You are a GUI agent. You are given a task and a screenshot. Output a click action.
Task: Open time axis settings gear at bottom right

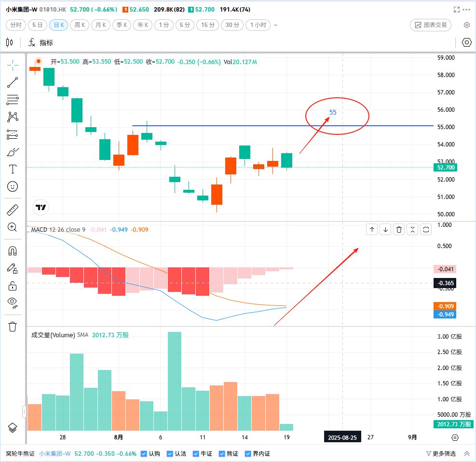455,437
